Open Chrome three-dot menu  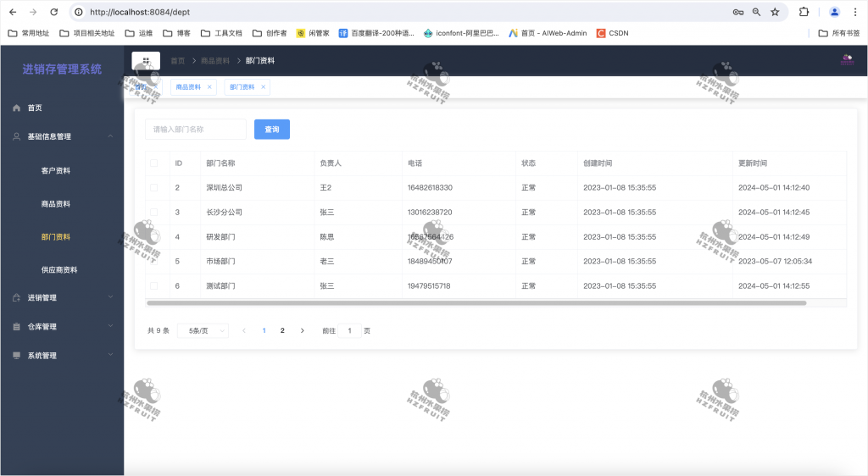(855, 12)
